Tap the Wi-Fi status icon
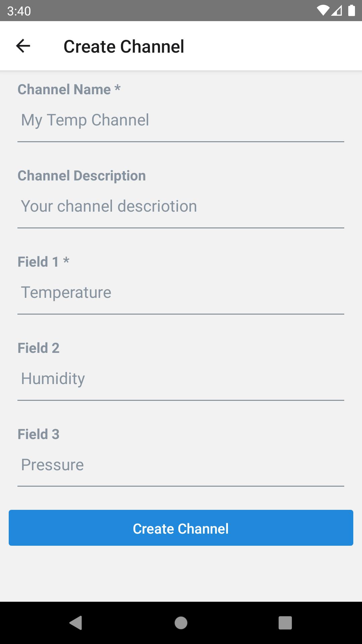This screenshot has width=362, height=644. 323,11
